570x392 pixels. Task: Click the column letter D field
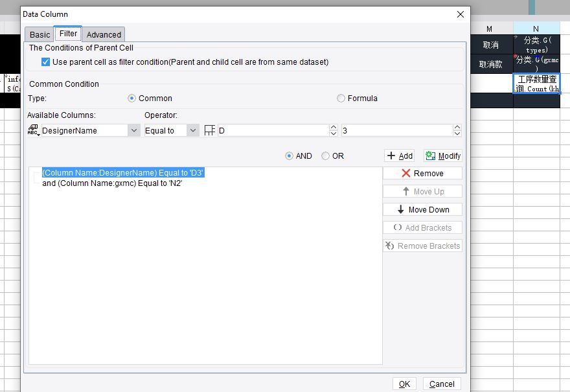[x=273, y=130]
